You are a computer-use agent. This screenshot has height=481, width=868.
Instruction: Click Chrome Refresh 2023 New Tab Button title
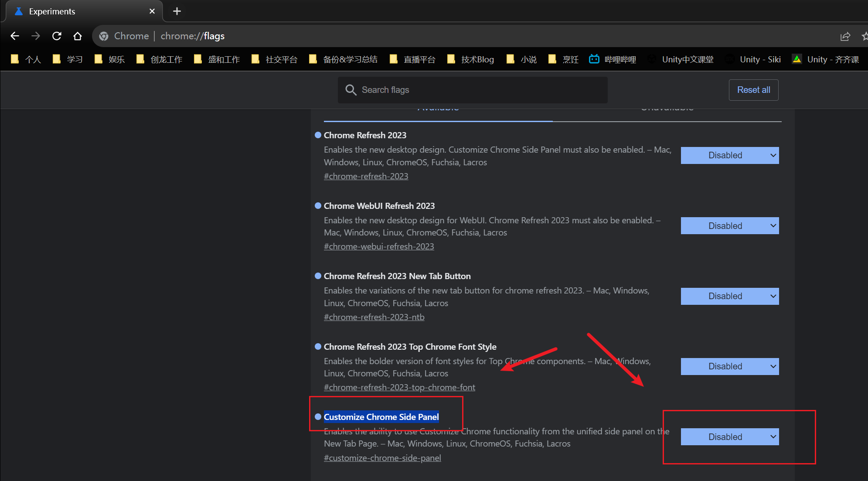click(x=397, y=276)
